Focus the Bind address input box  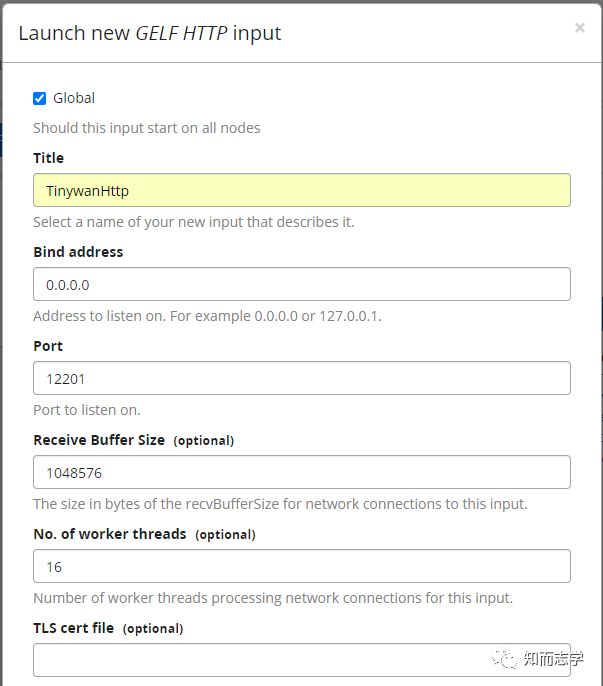[x=301, y=284]
